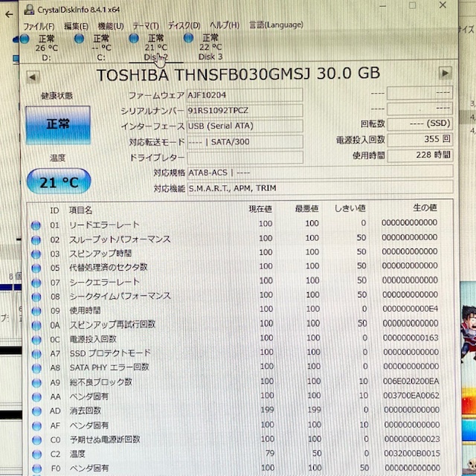Image resolution: width=476 pixels, height=476 pixels.
Task: Click status orb for C0 予期せぬ電源断回数
Action: 36,440
